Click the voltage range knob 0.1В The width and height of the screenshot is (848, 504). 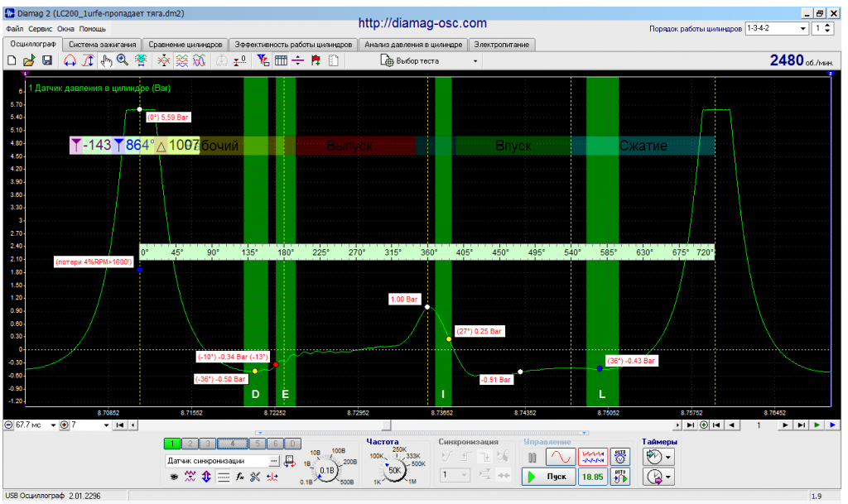coord(327,471)
